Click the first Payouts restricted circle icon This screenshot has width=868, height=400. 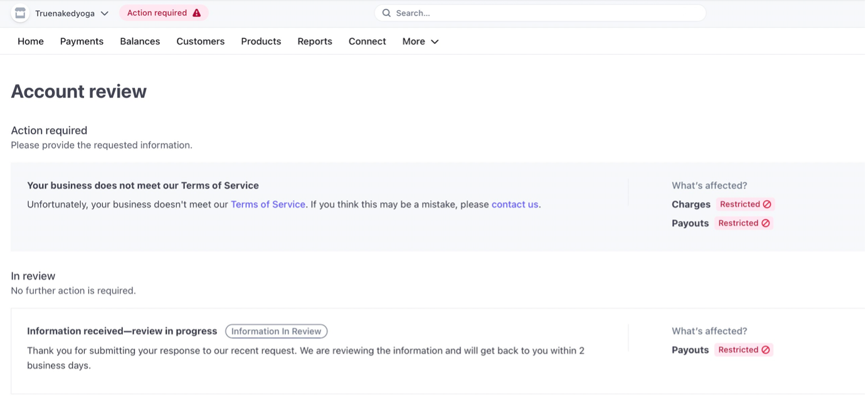[765, 223]
